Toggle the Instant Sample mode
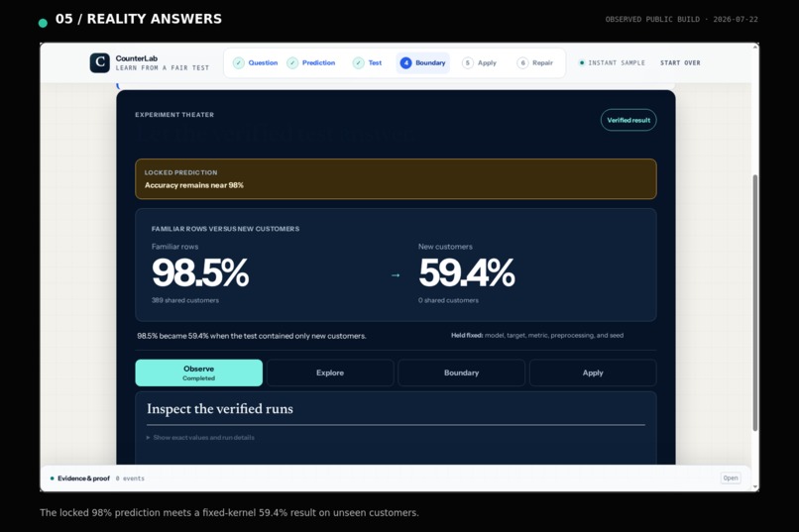Viewport: 799px width, 532px height. 612,63
